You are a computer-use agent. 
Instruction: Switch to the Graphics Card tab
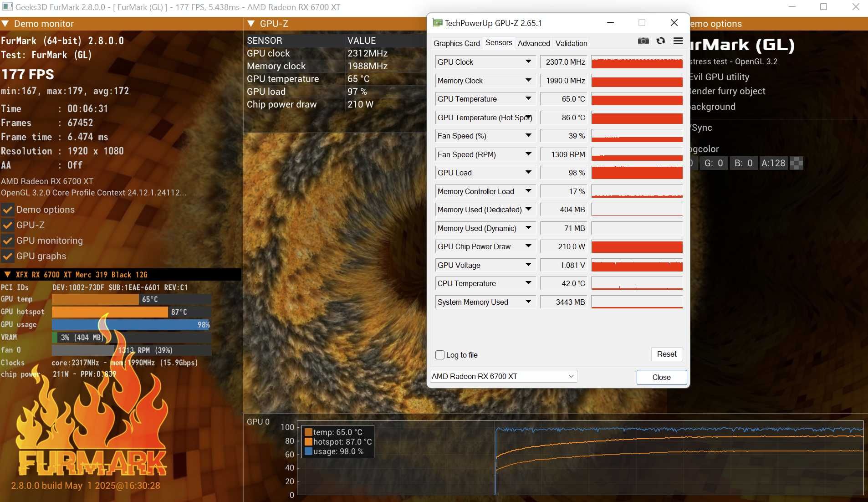[x=456, y=43]
